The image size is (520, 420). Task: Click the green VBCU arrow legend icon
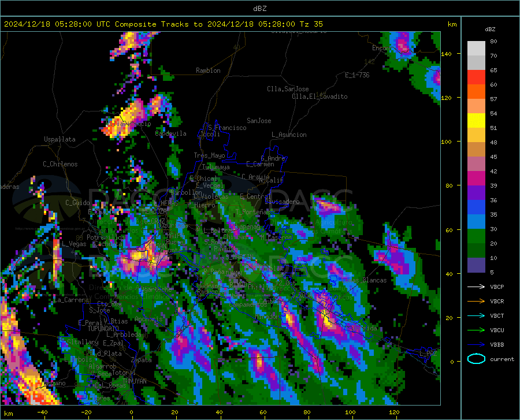pyautogui.click(x=476, y=330)
